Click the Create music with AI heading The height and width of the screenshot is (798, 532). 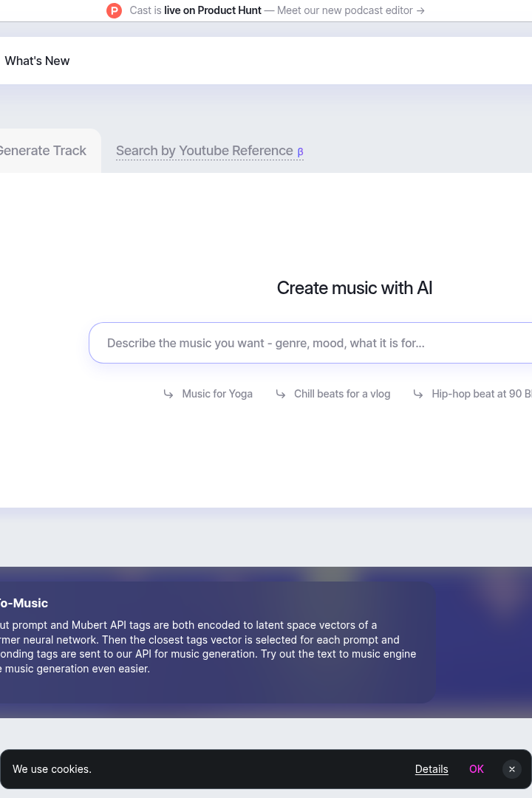point(355,288)
